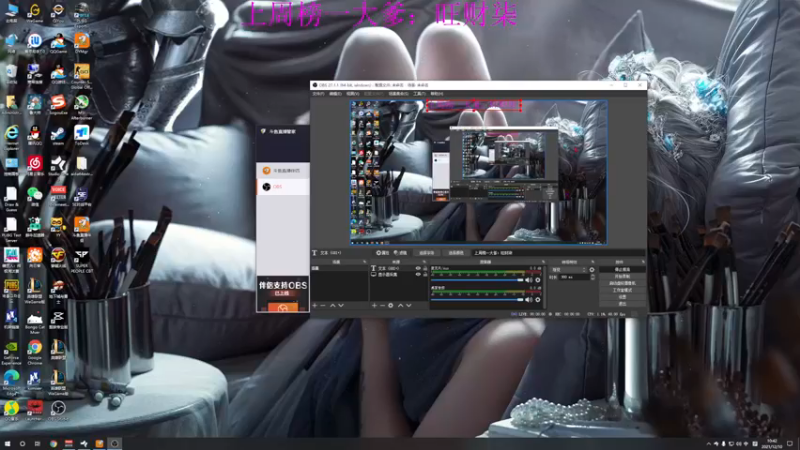Screen dimensions: 800x450
Task: Move source up in Sources panel
Action: click(x=401, y=305)
